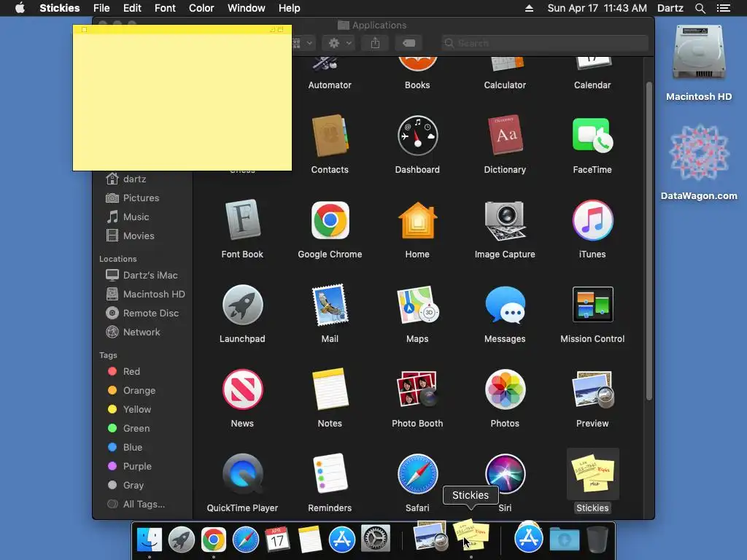Open Launchpad icon in Applications folder

[x=242, y=305]
